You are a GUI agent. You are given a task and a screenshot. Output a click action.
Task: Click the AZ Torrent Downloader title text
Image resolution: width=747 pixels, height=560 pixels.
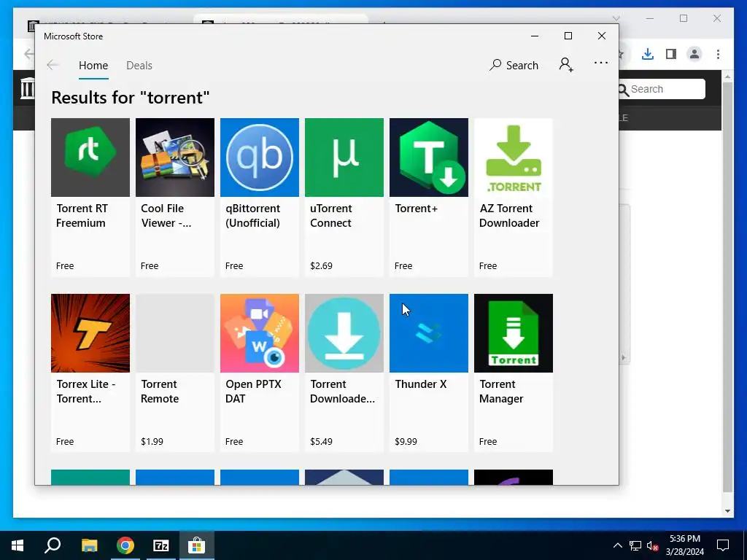click(x=509, y=216)
